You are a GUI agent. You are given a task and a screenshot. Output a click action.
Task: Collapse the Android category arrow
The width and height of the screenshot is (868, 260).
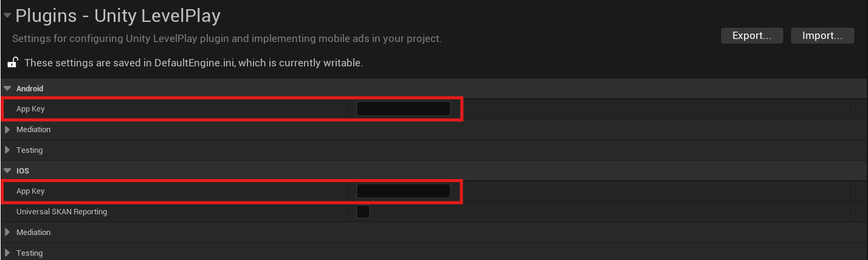pos(7,89)
